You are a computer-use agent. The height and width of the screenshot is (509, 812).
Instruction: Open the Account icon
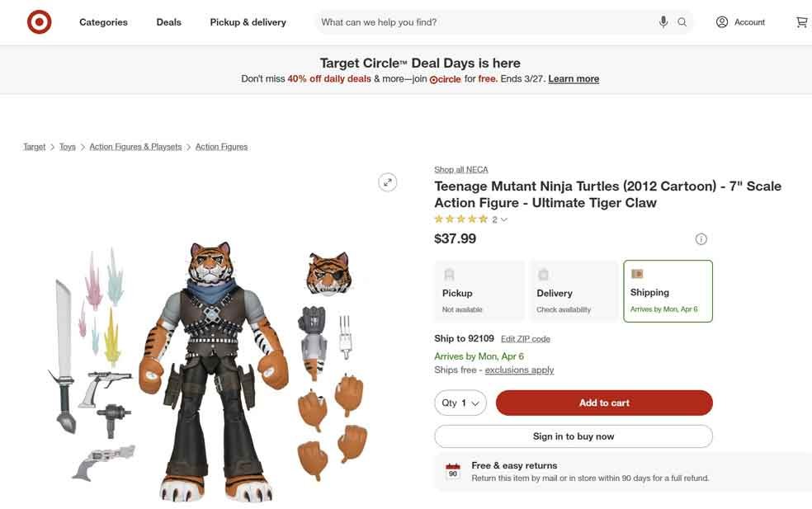(722, 21)
